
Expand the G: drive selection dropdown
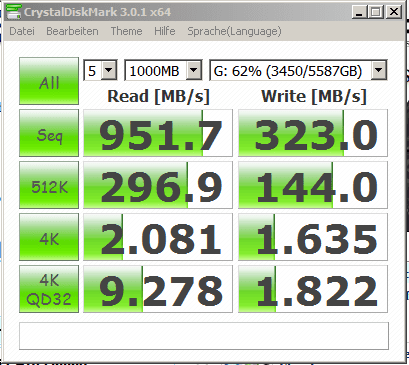[x=379, y=70]
